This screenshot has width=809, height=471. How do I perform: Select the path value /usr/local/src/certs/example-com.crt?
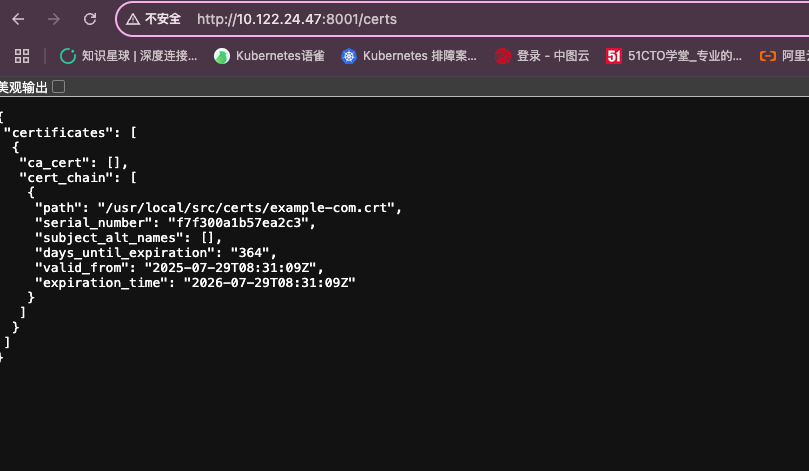246,207
